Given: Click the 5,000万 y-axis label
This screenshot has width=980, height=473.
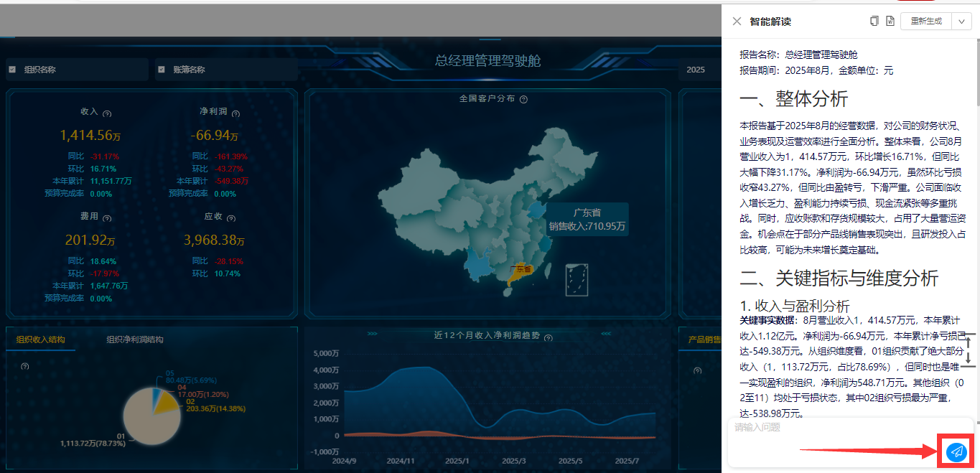Looking at the screenshot, I should pos(327,353).
